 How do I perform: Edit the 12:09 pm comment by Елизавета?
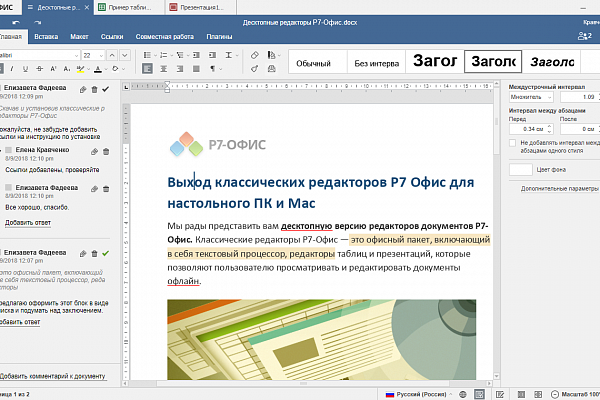pyautogui.click(x=83, y=90)
